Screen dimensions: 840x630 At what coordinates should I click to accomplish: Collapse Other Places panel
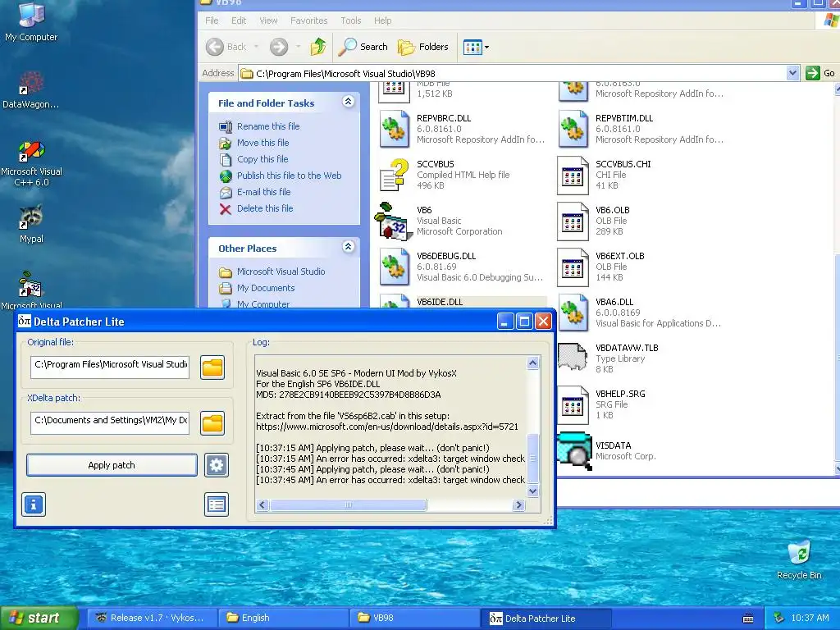(x=348, y=247)
